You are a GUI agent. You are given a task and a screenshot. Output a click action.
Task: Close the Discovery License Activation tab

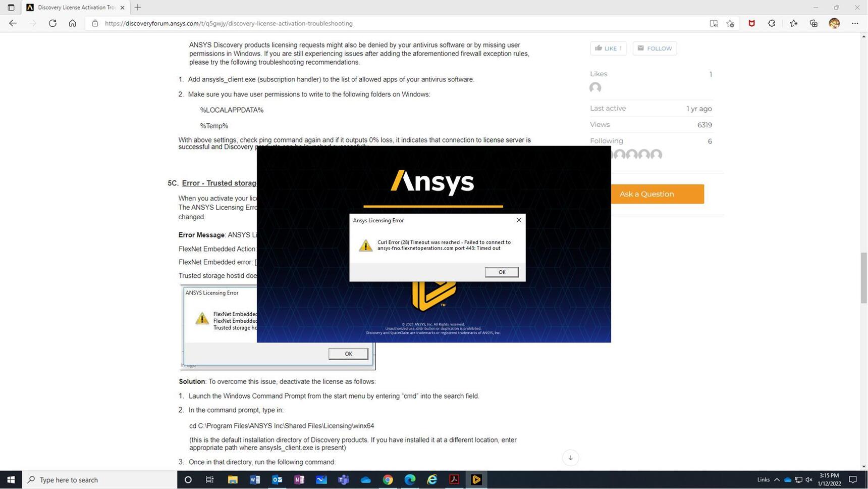(122, 7)
